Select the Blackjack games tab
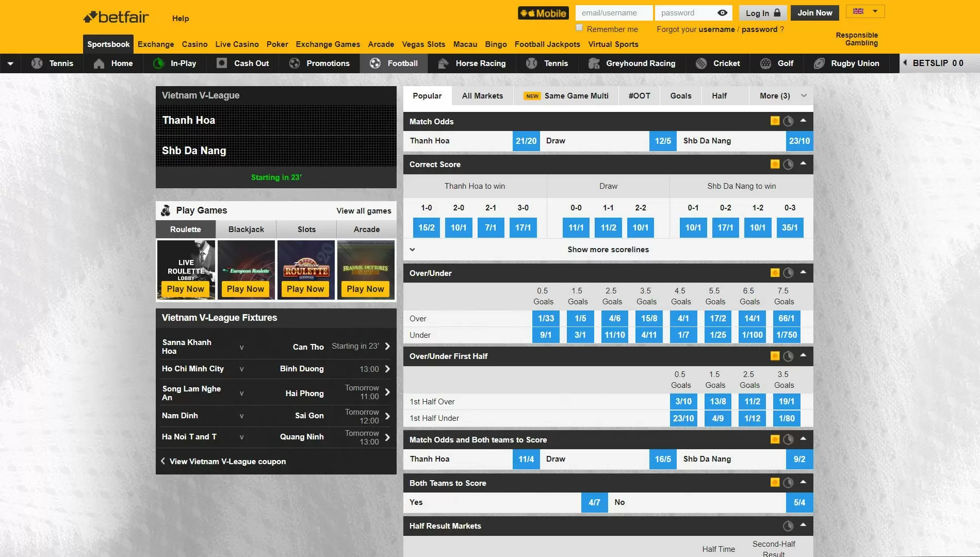This screenshot has width=980, height=557. (246, 229)
